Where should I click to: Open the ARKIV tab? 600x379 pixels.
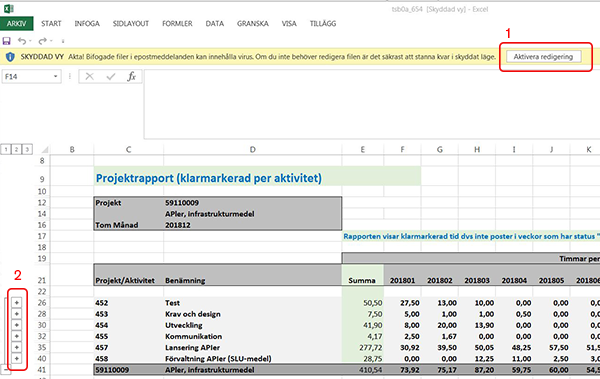(16, 23)
